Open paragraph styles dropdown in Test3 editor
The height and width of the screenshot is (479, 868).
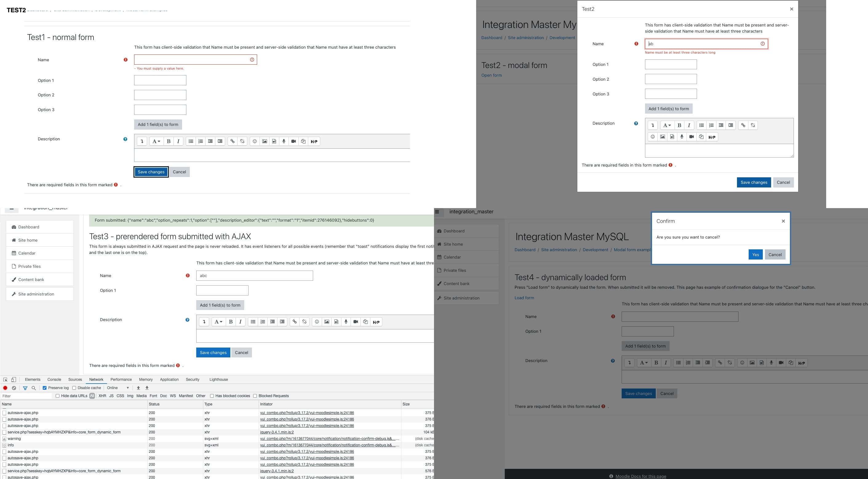click(x=218, y=322)
